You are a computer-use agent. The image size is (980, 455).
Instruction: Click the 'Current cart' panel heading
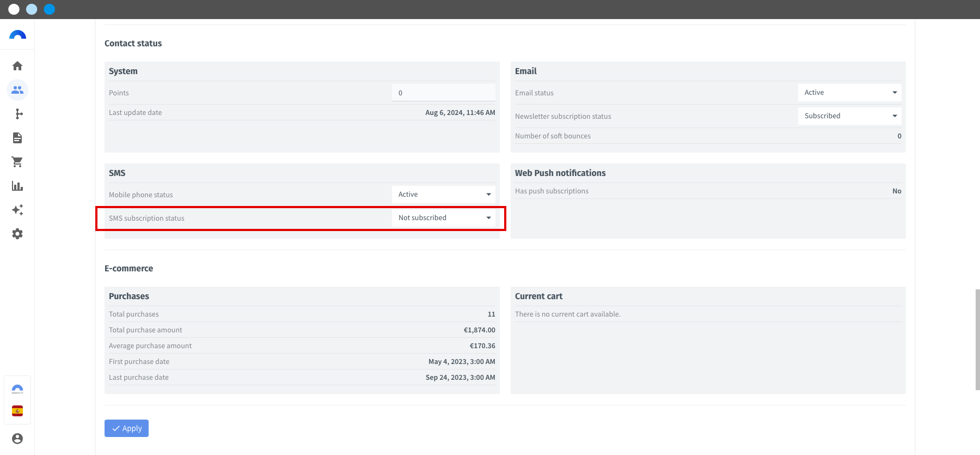tap(538, 296)
